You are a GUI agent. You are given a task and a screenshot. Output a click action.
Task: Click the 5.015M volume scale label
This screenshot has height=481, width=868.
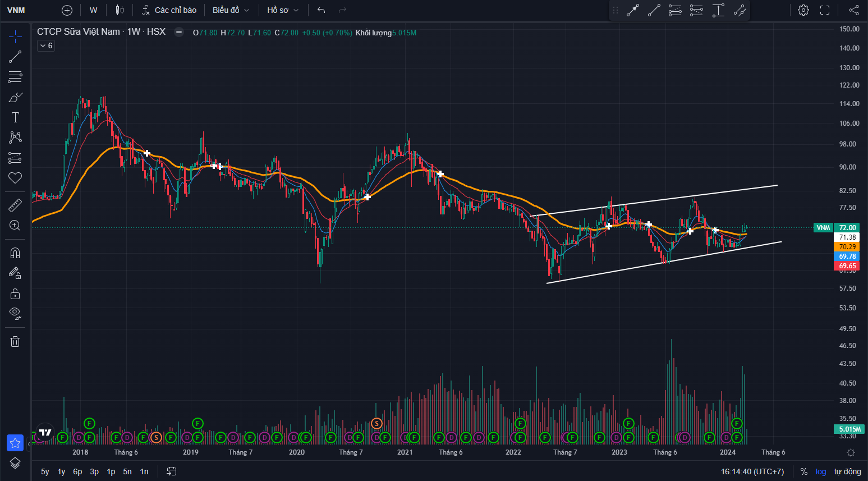(849, 429)
